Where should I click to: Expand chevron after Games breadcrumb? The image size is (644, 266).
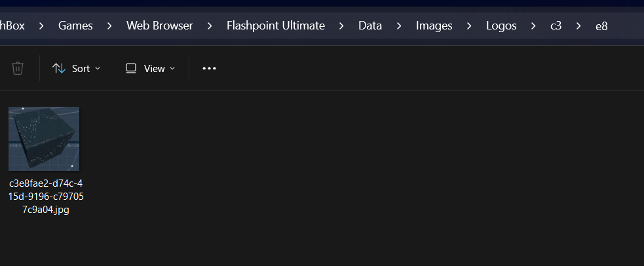pos(109,26)
